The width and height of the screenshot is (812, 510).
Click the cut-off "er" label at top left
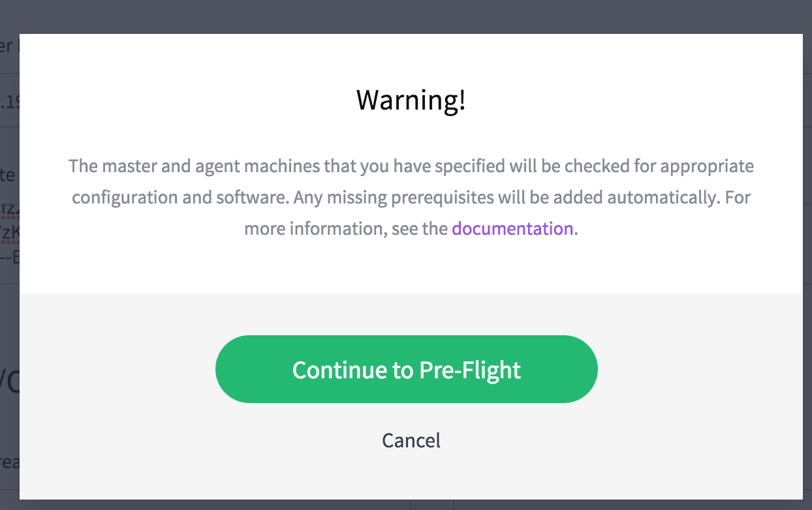point(8,46)
